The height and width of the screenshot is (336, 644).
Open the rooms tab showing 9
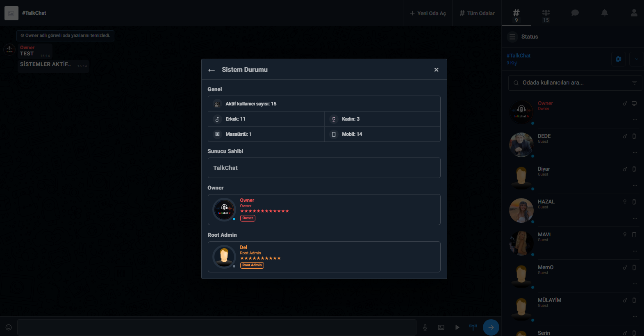(x=517, y=15)
